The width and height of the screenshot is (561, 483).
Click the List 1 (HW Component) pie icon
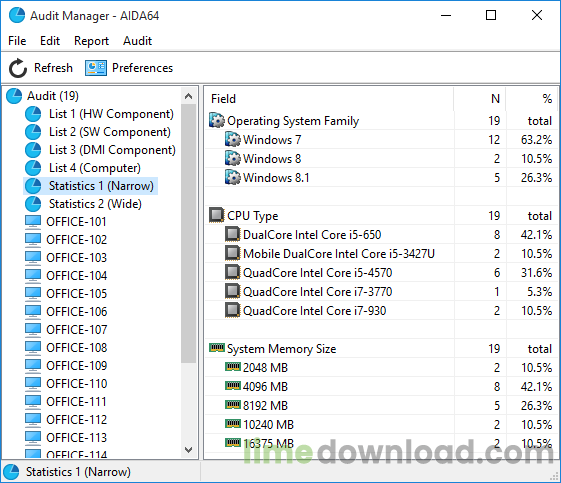pyautogui.click(x=33, y=114)
